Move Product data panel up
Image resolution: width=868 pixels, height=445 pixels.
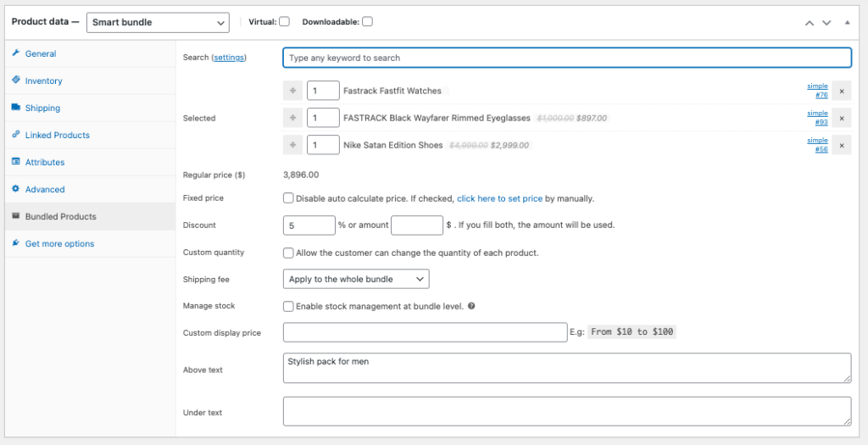coord(810,23)
